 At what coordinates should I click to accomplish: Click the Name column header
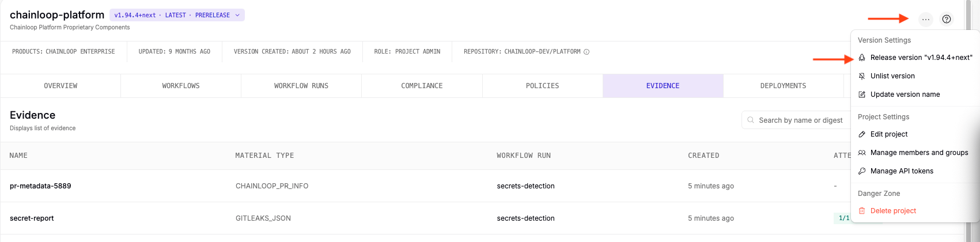coord(18,156)
